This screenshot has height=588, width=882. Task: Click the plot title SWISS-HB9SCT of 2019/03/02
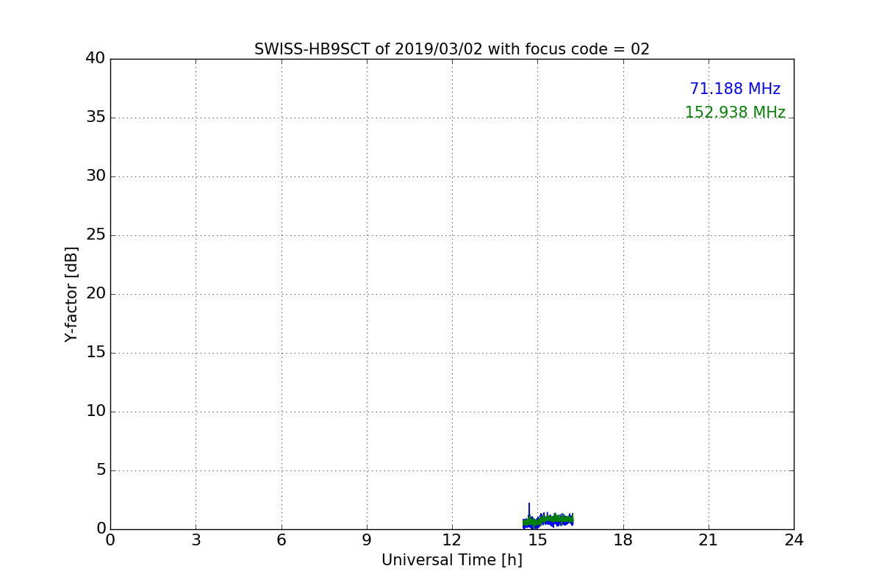click(x=452, y=49)
